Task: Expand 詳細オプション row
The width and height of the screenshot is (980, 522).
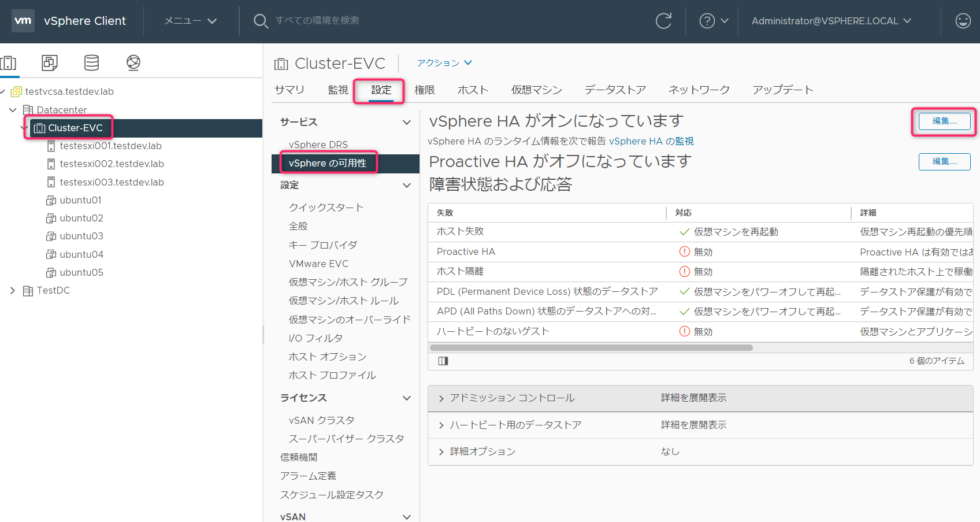Action: [x=441, y=452]
